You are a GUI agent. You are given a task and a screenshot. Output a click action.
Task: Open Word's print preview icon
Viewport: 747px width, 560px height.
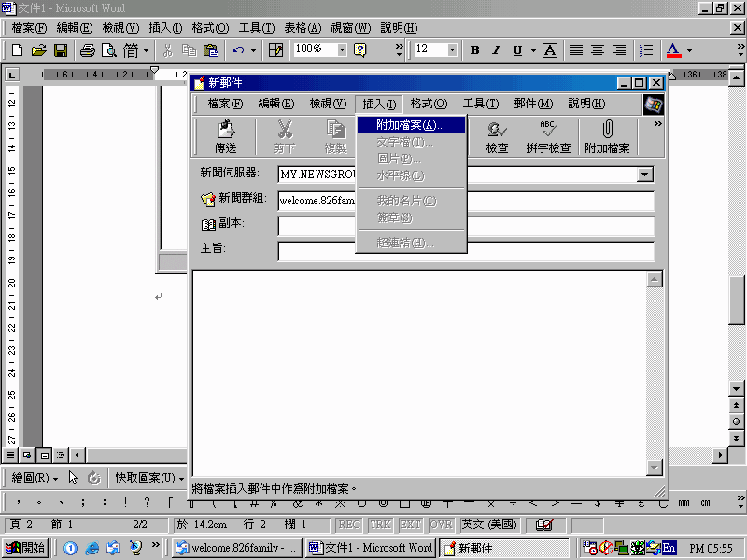coord(109,50)
